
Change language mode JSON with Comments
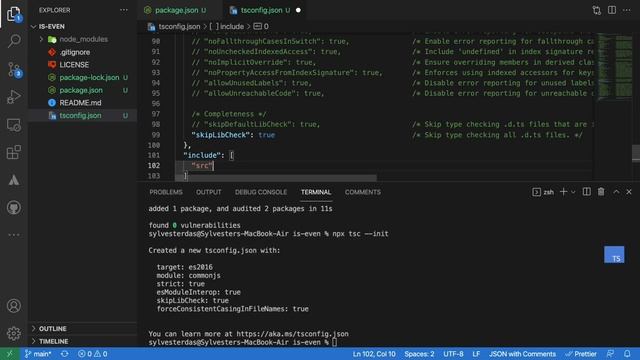522,354
